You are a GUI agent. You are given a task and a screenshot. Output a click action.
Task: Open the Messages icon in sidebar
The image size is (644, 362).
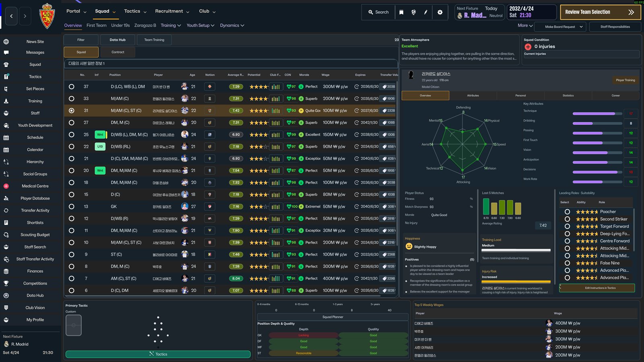click(6, 52)
